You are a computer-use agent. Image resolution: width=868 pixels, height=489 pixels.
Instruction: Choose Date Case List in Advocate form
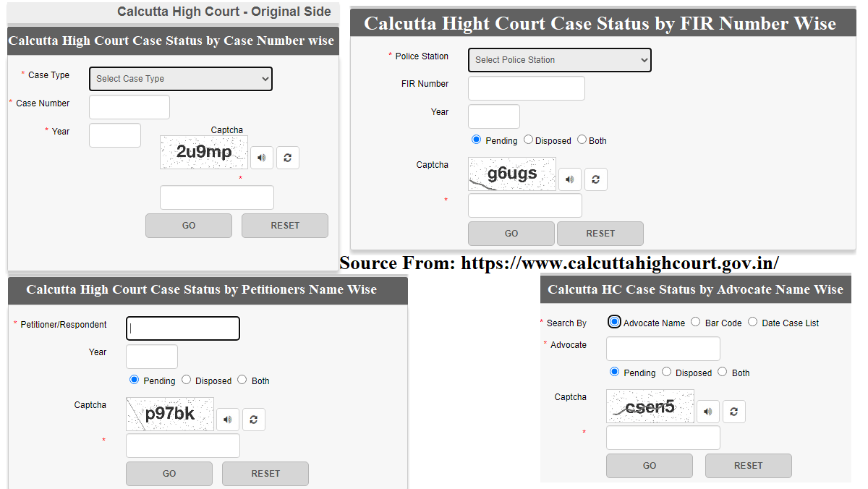pyautogui.click(x=752, y=322)
